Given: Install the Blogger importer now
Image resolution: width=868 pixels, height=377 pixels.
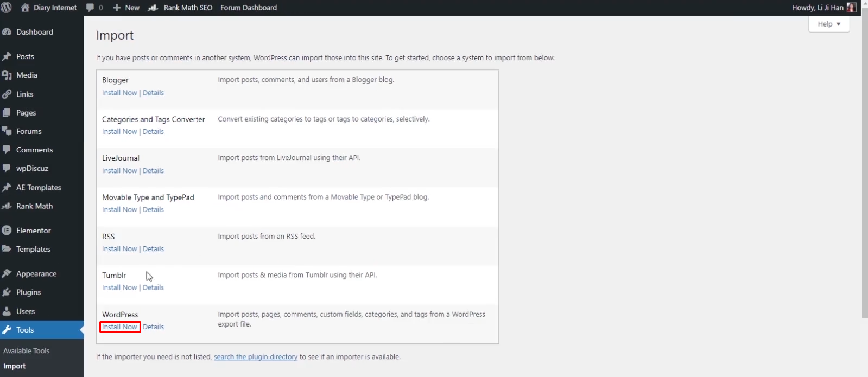Looking at the screenshot, I should (x=119, y=93).
